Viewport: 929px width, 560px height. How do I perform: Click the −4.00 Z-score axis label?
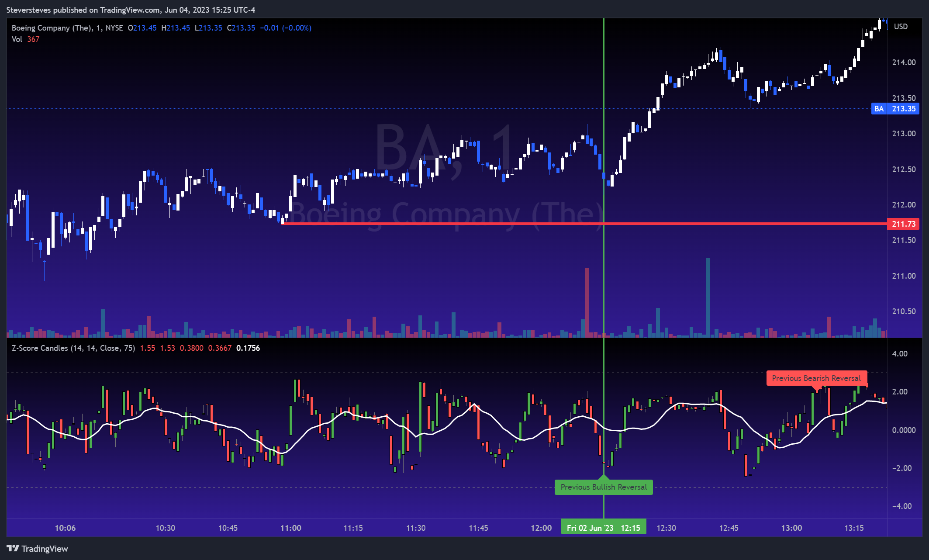point(901,506)
